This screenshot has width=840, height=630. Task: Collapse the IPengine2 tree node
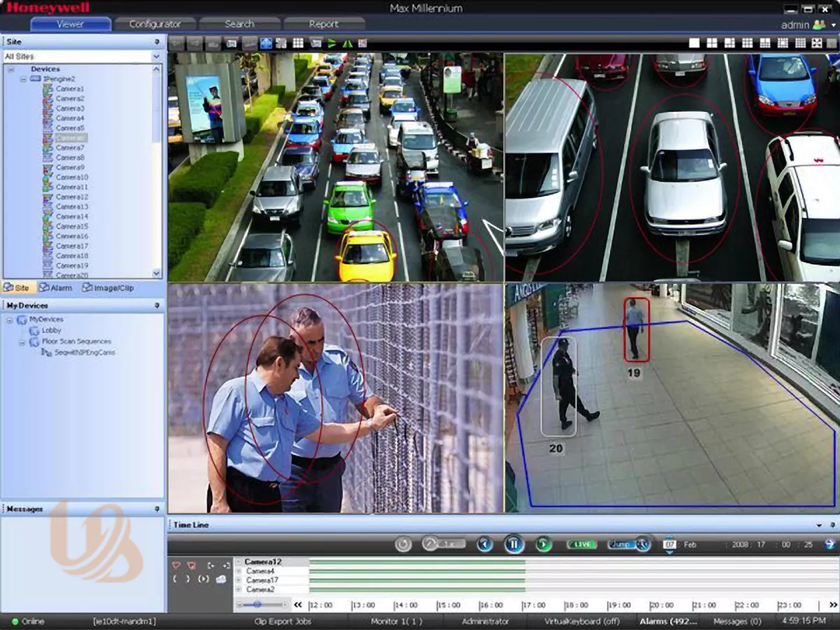coord(23,79)
